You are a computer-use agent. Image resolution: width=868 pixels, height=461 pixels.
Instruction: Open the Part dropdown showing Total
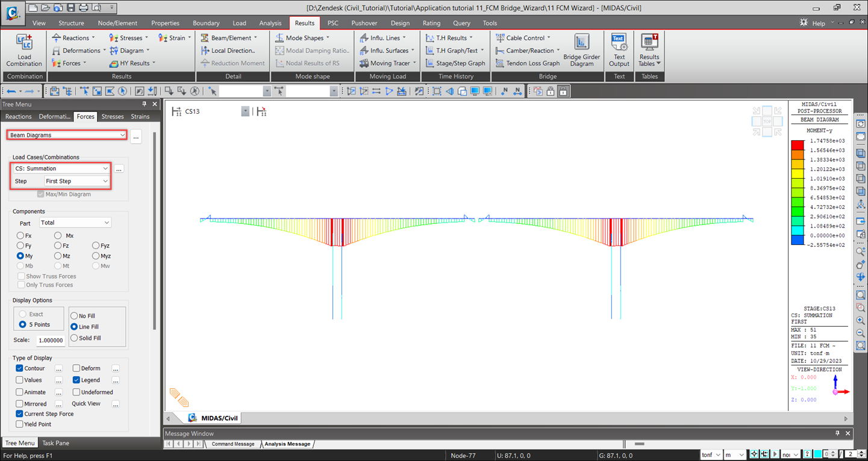tap(75, 223)
